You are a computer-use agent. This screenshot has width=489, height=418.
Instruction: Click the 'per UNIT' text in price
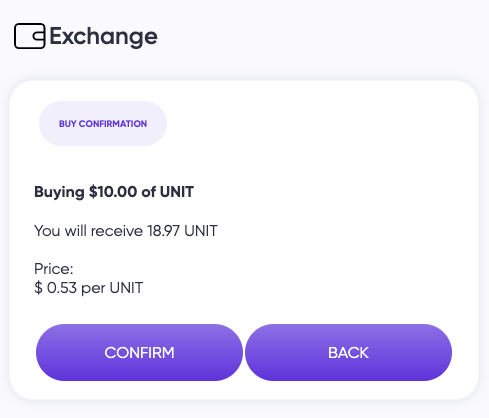coord(112,289)
